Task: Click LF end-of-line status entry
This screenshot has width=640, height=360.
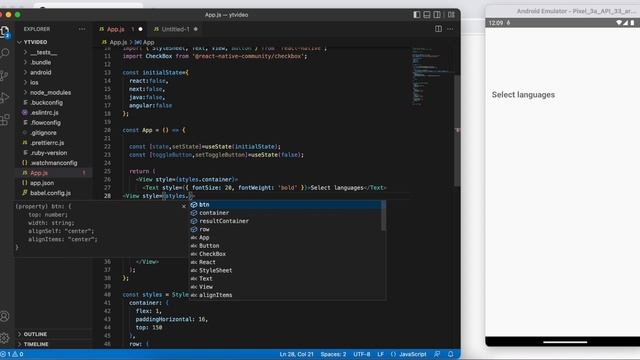Action: click(x=380, y=354)
